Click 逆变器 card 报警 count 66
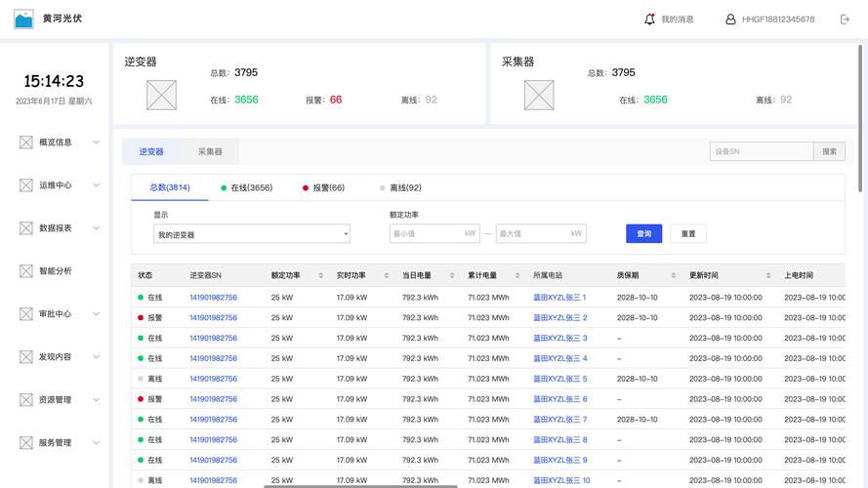The width and height of the screenshot is (868, 488). coord(336,100)
